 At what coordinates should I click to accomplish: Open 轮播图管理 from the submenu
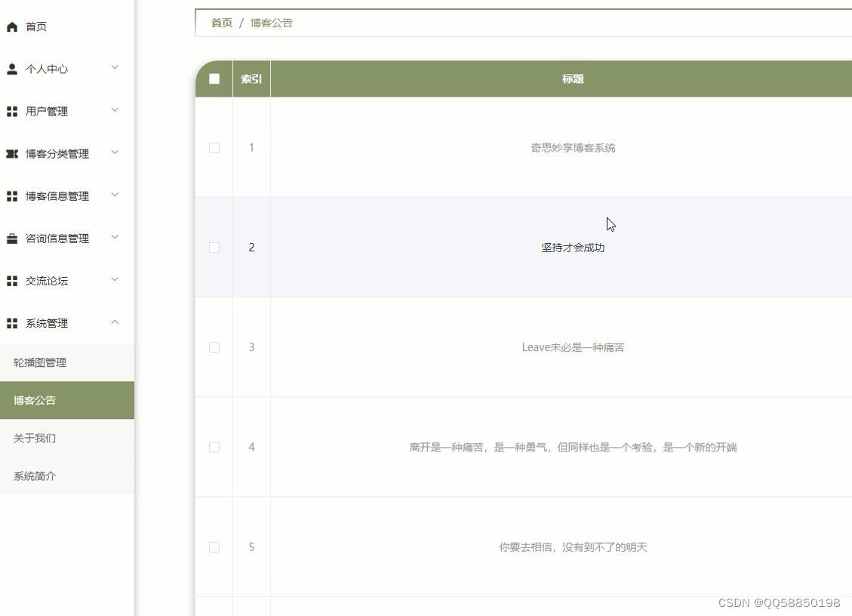coord(40,362)
